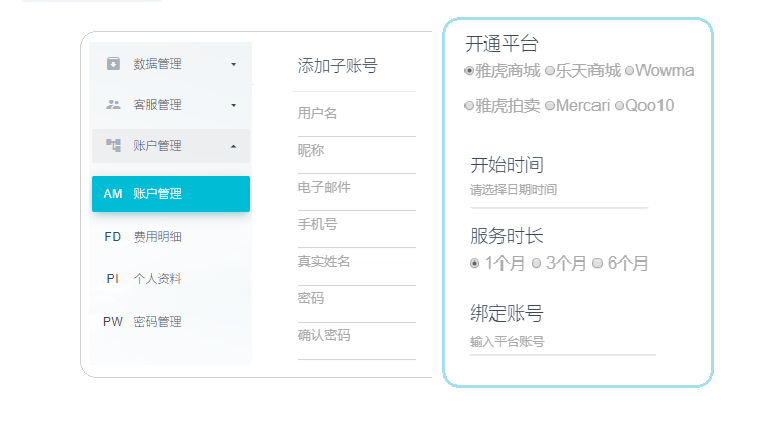The width and height of the screenshot is (775, 424).
Task: Click the 账户管理 tree structure icon
Action: 113,146
